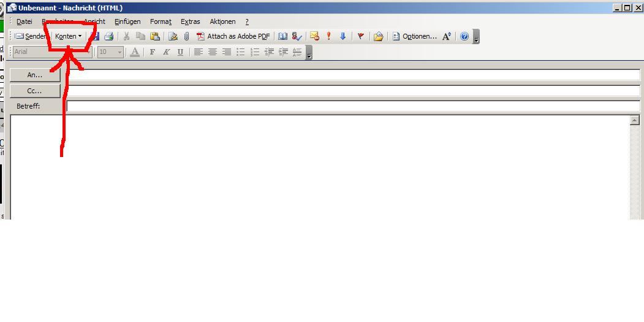The width and height of the screenshot is (644, 322).
Task: Open the Datei menu
Action: 25,21
